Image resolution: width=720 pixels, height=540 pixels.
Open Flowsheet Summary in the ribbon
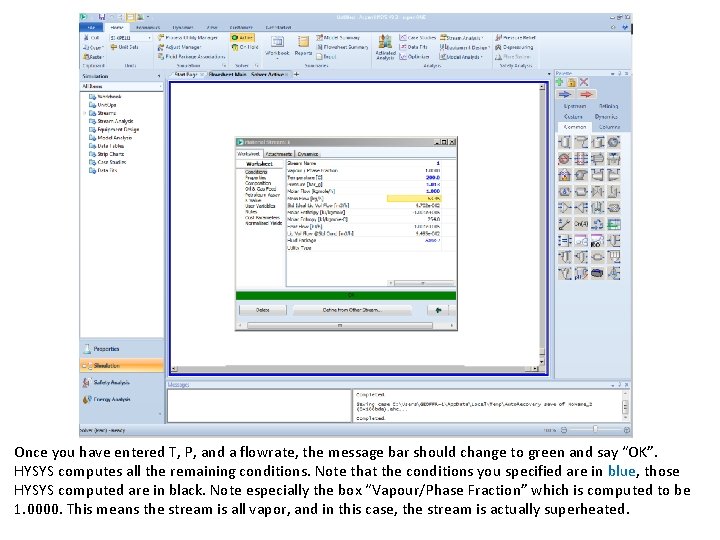342,47
